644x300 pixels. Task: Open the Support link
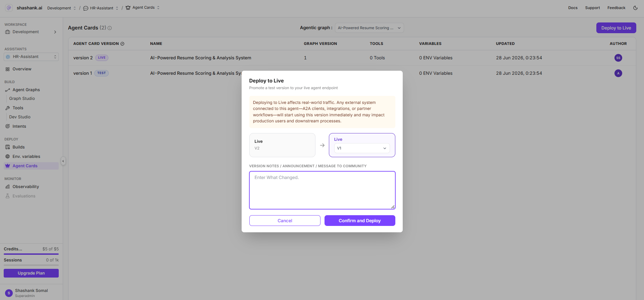point(592,8)
